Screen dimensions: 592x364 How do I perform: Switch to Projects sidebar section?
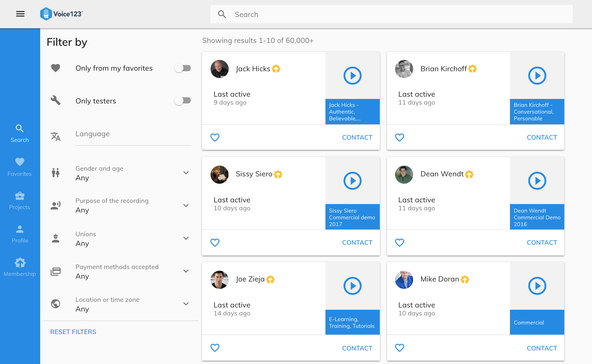pyautogui.click(x=20, y=200)
